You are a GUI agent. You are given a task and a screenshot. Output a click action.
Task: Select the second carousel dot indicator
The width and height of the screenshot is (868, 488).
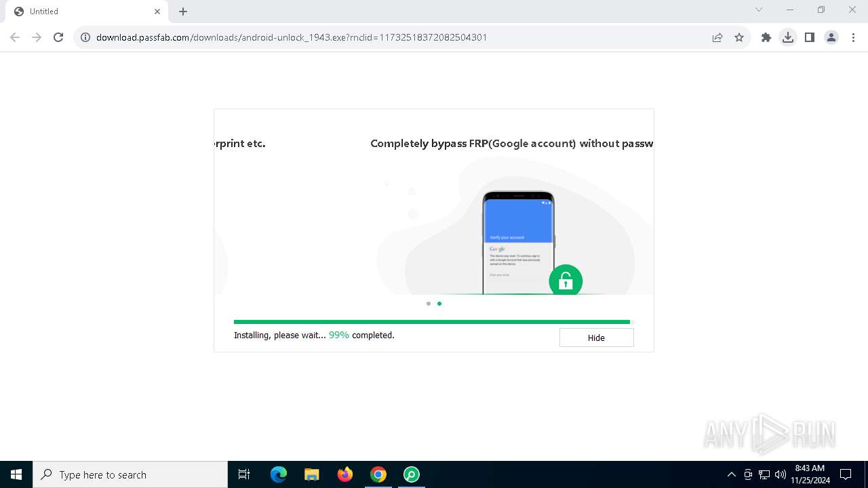click(439, 304)
